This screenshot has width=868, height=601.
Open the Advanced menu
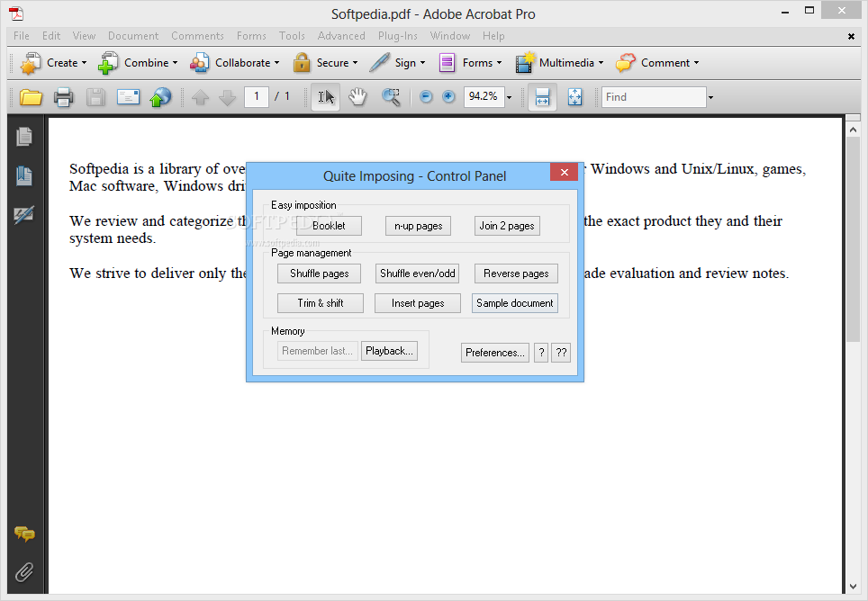[341, 36]
